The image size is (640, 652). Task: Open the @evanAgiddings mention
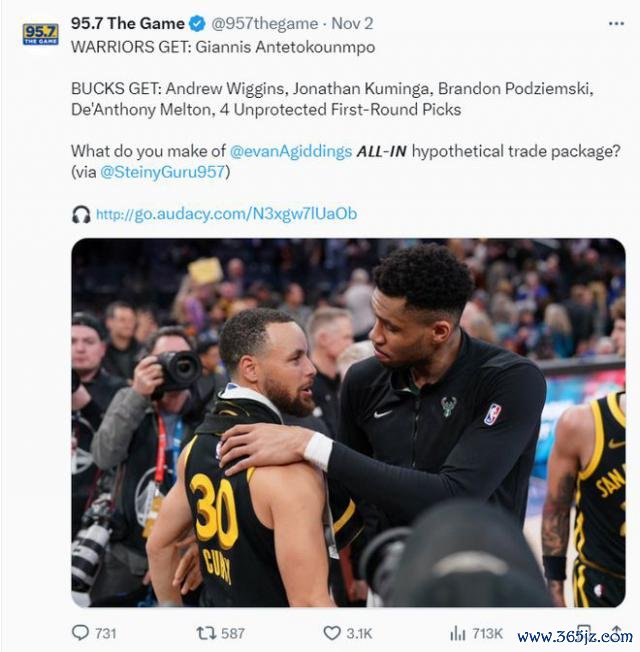pyautogui.click(x=291, y=151)
